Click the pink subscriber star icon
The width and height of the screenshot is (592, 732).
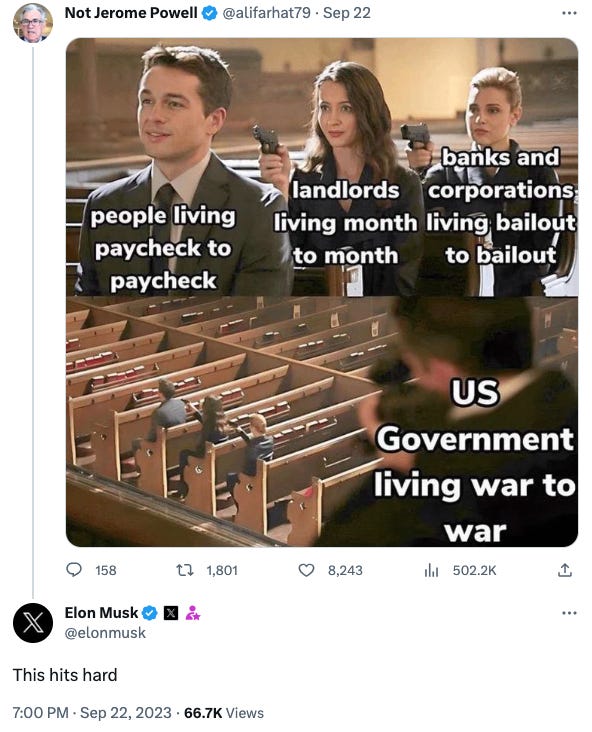click(192, 612)
